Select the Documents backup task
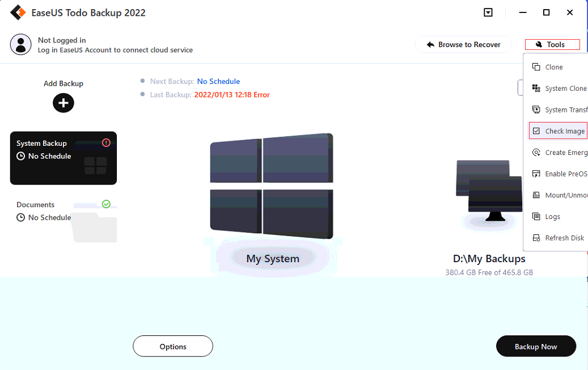Image resolution: width=588 pixels, height=370 pixels. [64, 218]
